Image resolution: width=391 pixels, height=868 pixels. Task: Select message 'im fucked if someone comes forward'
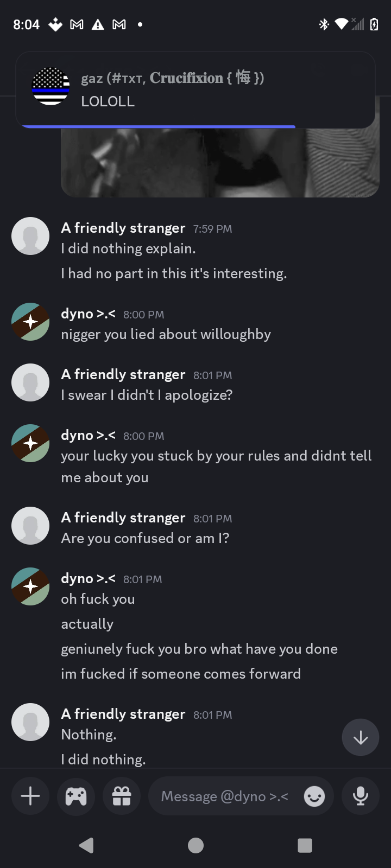point(181,674)
